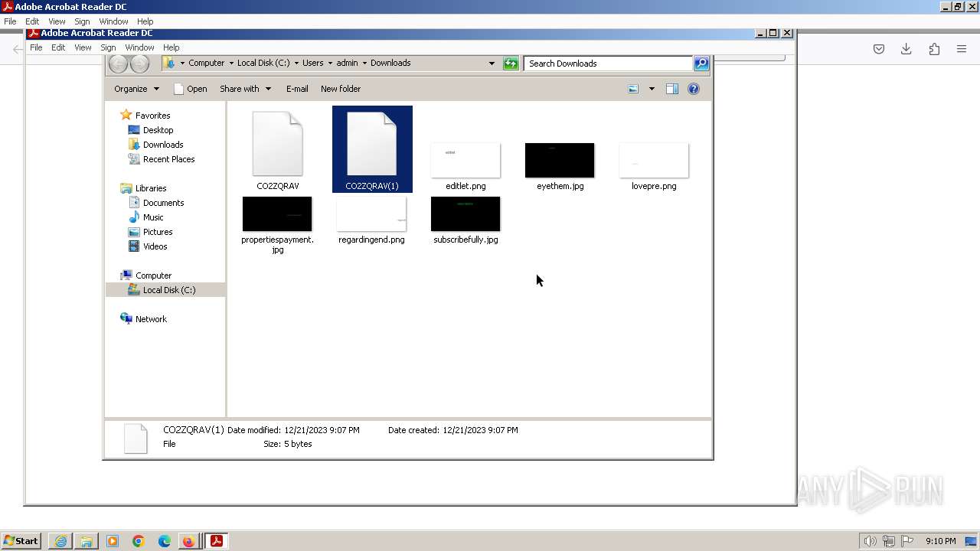Click admin in the address breadcrumb
The height and width of the screenshot is (551, 980).
click(347, 63)
